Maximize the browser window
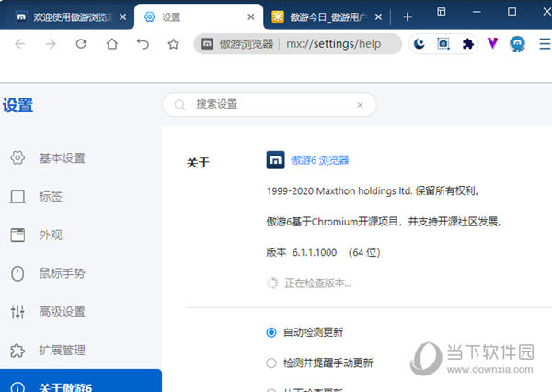 [x=512, y=12]
